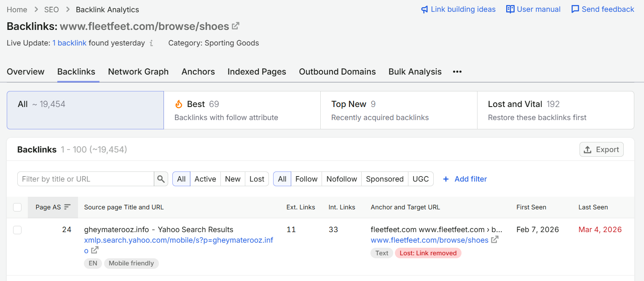This screenshot has height=281, width=644.
Task: Select the Lost and Vital 192 card
Action: click(x=555, y=110)
